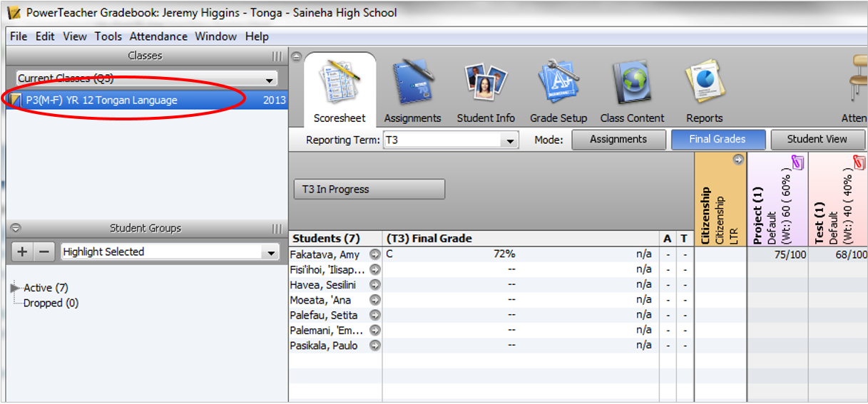Screen dimensions: 868x404
Task: Remove student group with minus button
Action: point(44,252)
